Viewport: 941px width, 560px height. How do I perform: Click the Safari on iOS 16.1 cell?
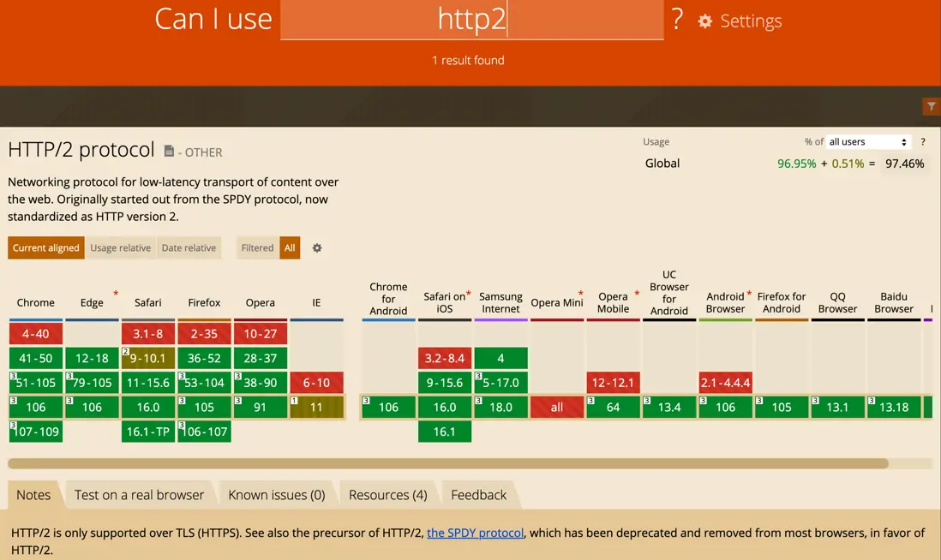445,432
